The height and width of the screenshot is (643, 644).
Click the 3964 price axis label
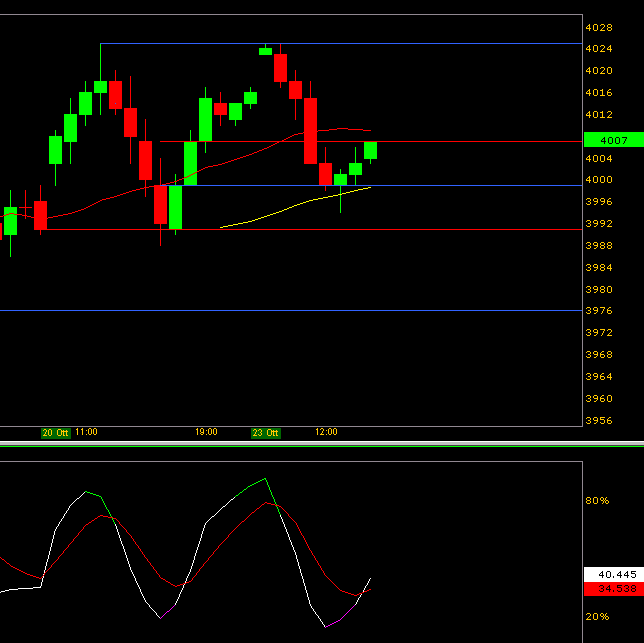click(x=598, y=376)
